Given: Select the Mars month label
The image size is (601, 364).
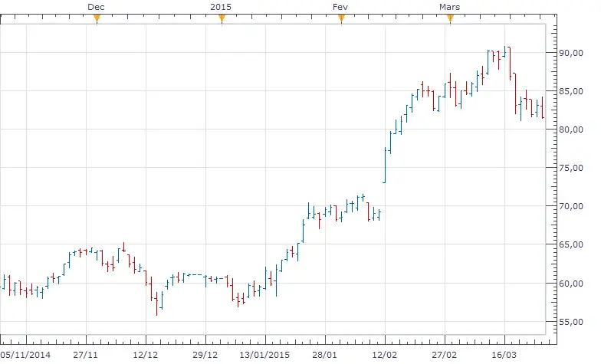Looking at the screenshot, I should [450, 6].
